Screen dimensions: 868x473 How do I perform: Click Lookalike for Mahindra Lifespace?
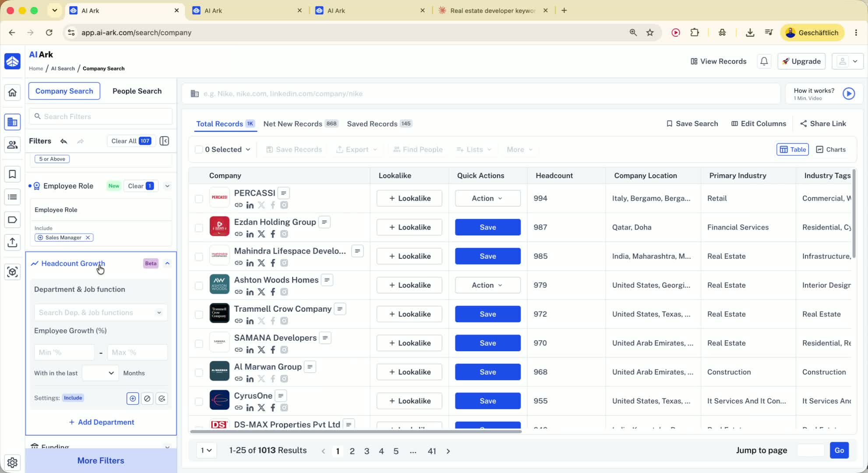[x=409, y=256]
